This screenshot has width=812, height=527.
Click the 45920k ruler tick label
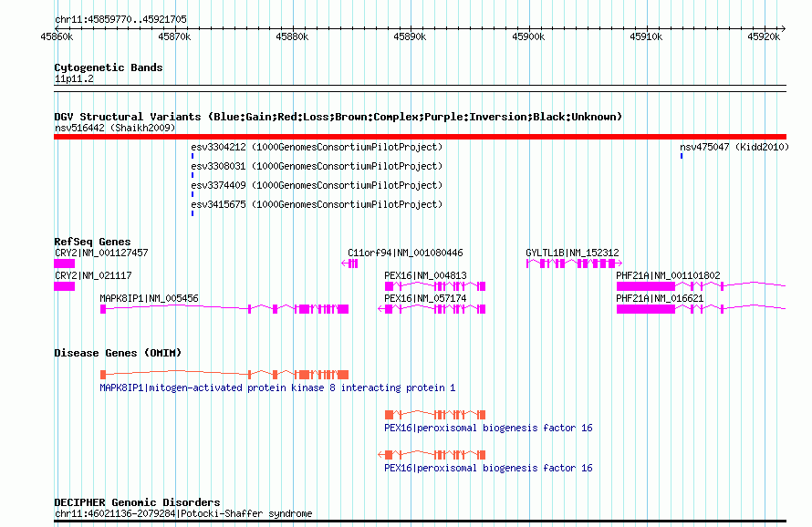pyautogui.click(x=764, y=36)
